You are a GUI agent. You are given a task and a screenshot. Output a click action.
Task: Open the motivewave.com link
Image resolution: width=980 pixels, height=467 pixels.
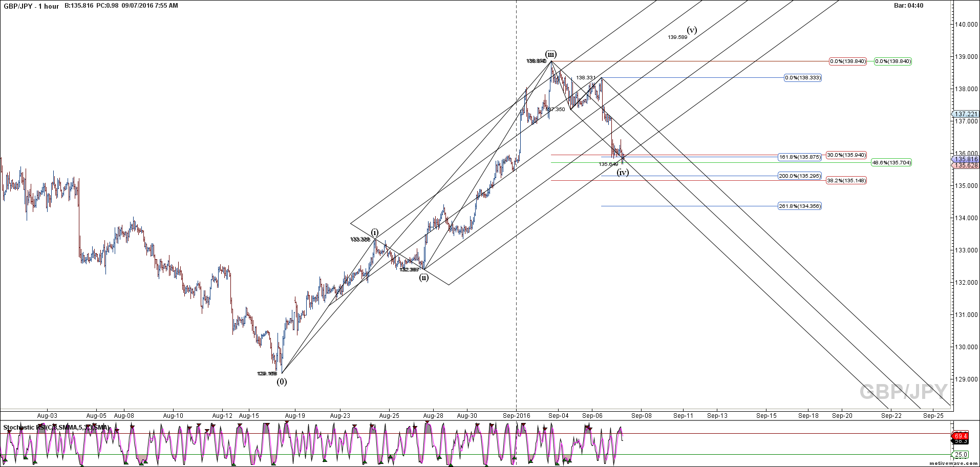[x=953, y=463]
